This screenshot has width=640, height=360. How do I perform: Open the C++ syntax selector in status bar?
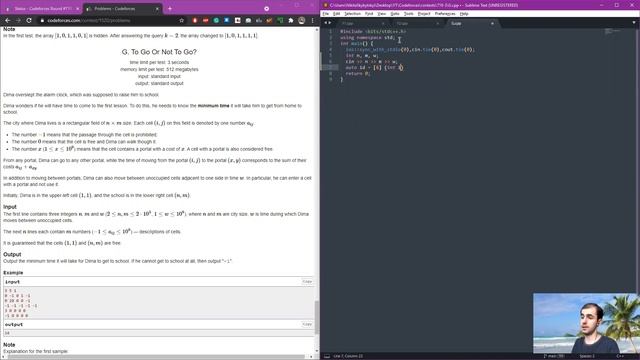620,356
